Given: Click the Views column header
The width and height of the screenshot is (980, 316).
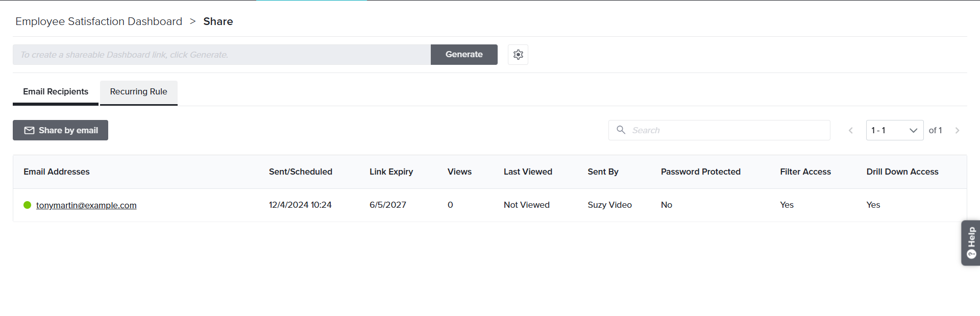Looking at the screenshot, I should (459, 172).
